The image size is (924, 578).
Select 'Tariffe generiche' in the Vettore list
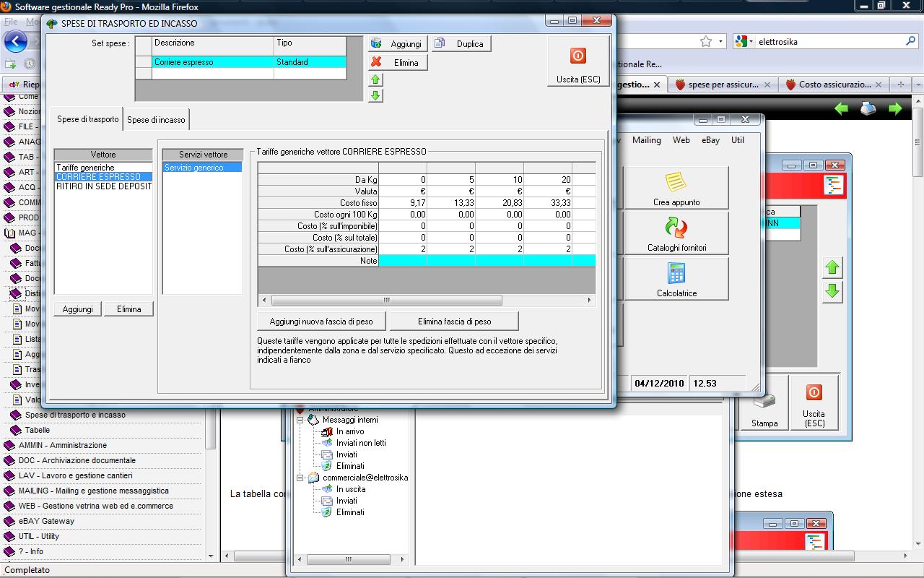point(103,168)
